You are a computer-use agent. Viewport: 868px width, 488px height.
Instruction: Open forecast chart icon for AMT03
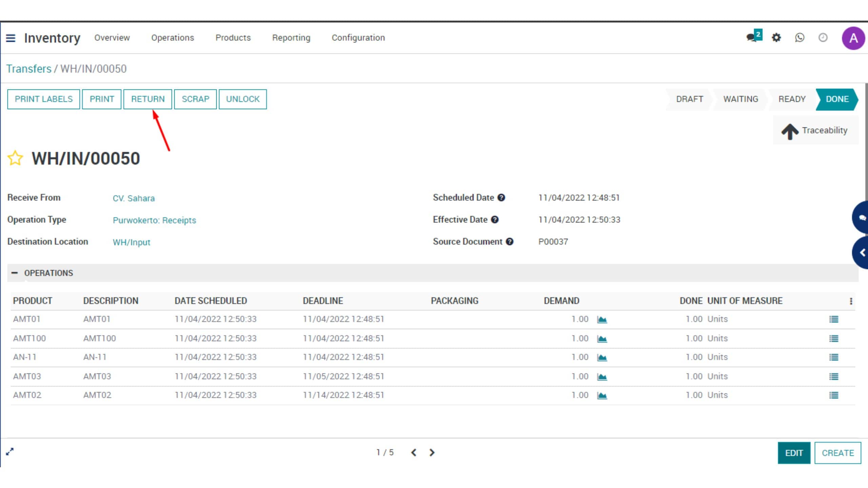(x=602, y=377)
